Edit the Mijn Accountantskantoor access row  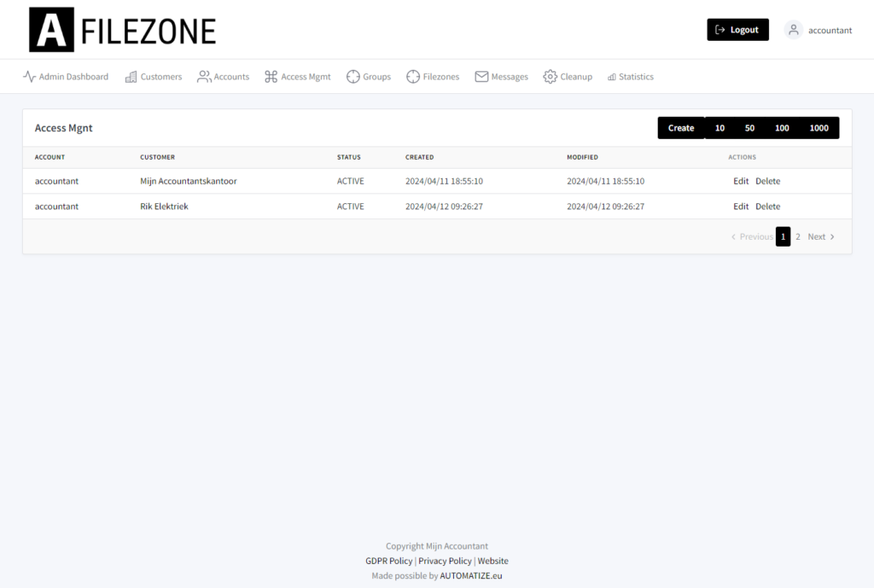pyautogui.click(x=741, y=181)
